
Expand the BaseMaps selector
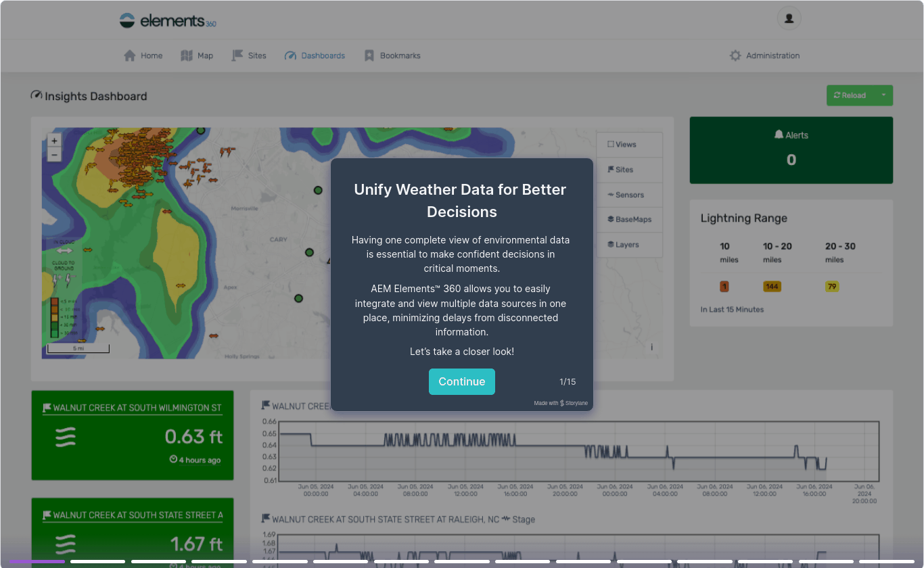pyautogui.click(x=628, y=219)
